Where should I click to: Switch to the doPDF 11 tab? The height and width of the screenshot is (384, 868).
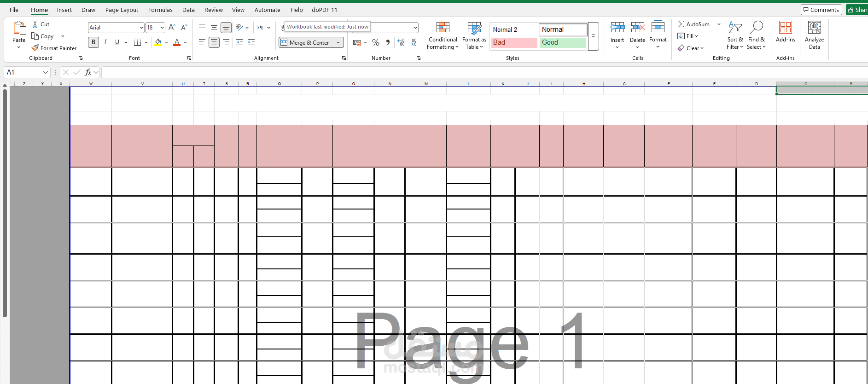pyautogui.click(x=325, y=10)
